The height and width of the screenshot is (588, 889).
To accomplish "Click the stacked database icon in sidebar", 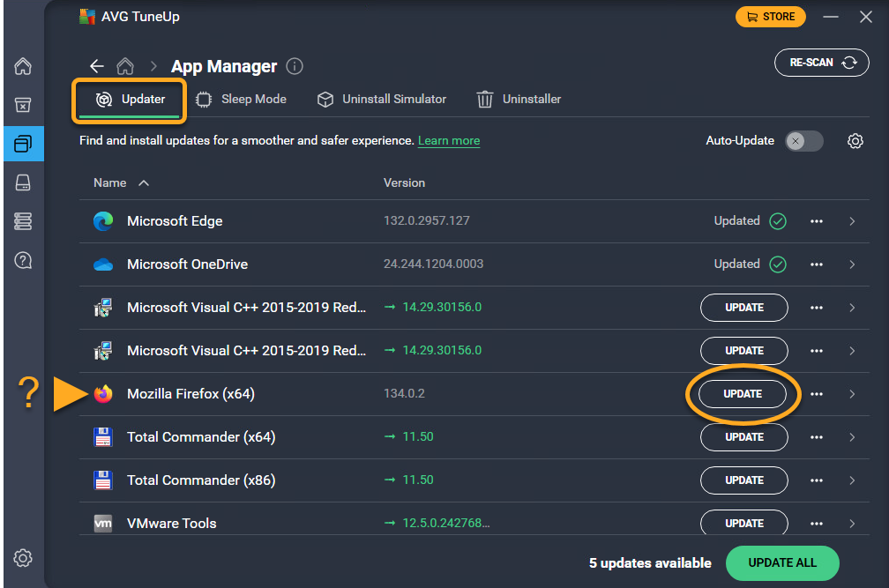I will click(x=23, y=221).
